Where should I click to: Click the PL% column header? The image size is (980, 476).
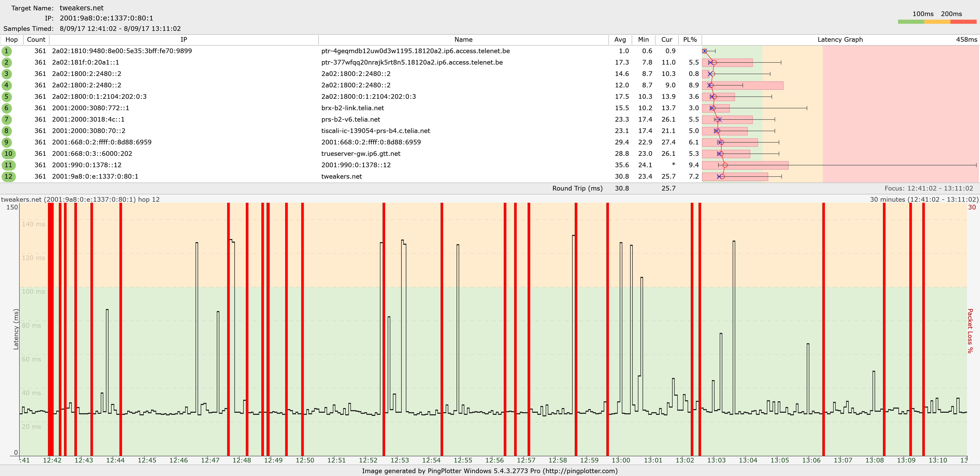click(690, 40)
